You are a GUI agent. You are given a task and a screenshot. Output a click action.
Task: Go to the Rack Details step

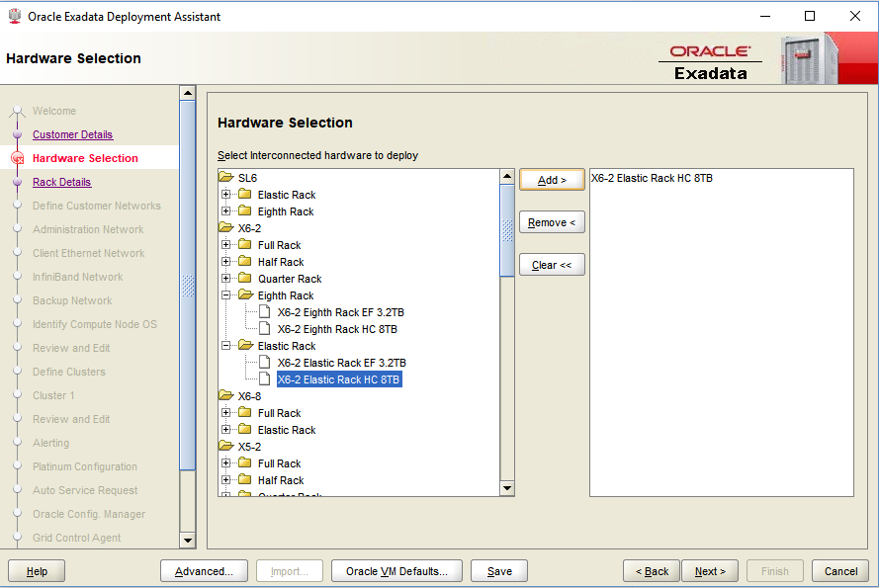[x=61, y=182]
